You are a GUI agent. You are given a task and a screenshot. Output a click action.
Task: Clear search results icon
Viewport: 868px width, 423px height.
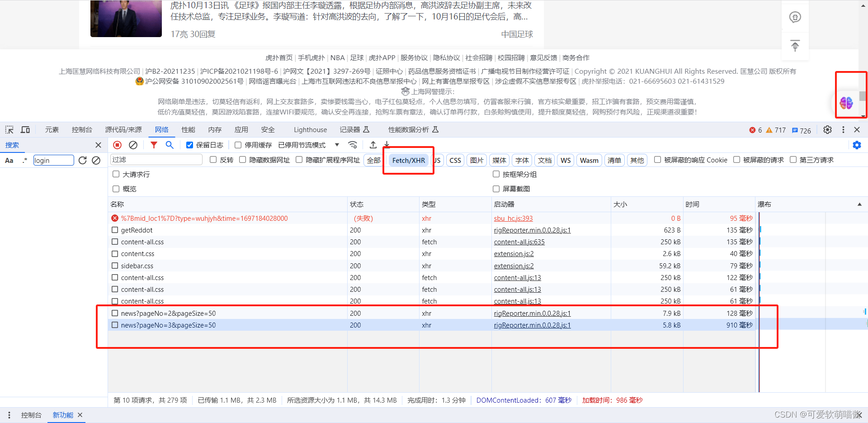coord(96,161)
